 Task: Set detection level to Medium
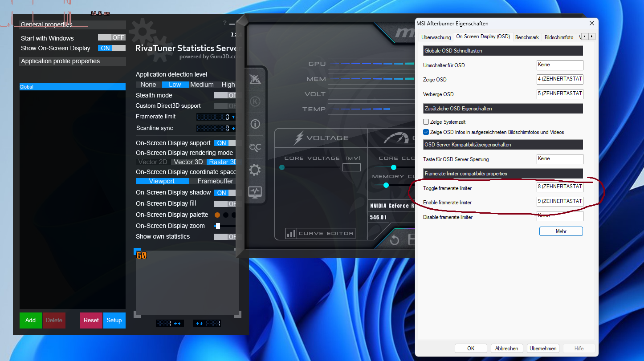coord(202,85)
